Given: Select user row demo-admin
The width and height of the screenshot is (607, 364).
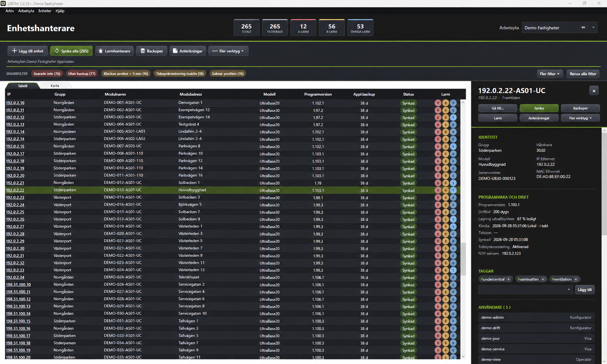Looking at the screenshot, I should [536, 318].
